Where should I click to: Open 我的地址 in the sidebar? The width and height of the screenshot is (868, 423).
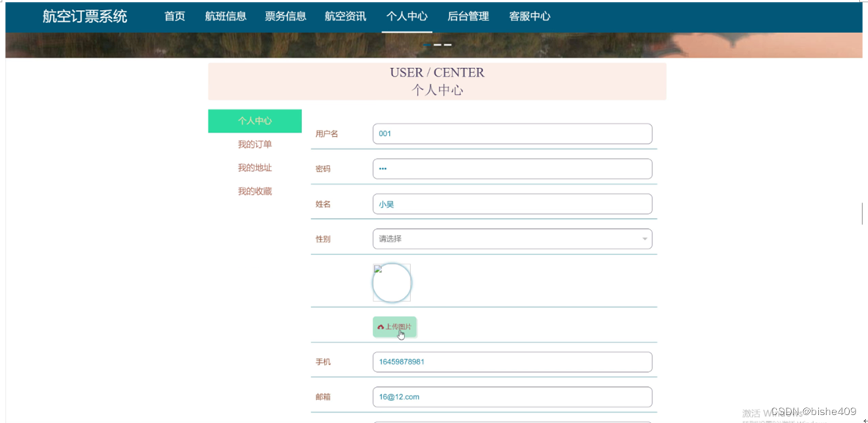[254, 168]
